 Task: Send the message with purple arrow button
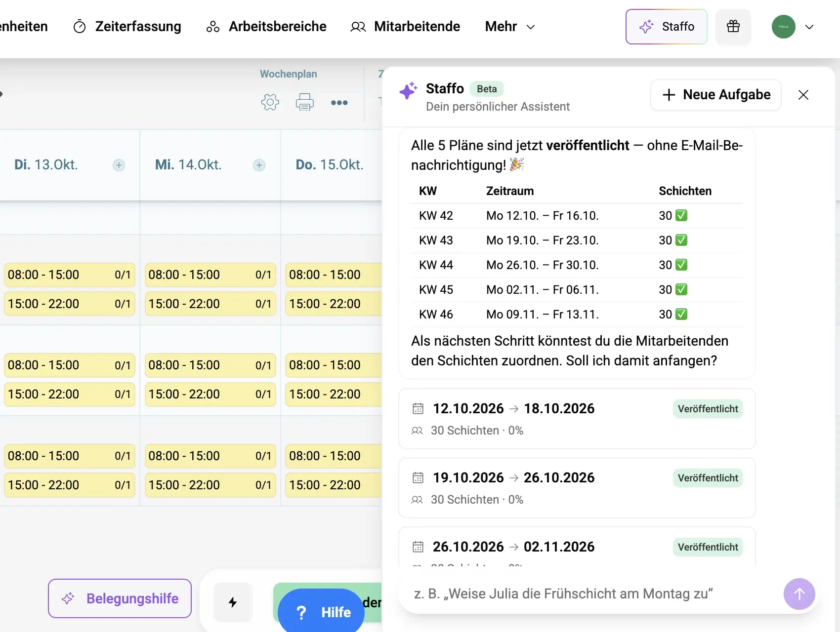(799, 594)
